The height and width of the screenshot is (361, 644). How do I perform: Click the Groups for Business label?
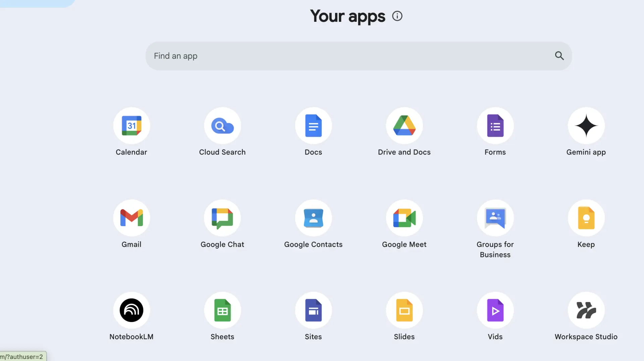point(495,250)
